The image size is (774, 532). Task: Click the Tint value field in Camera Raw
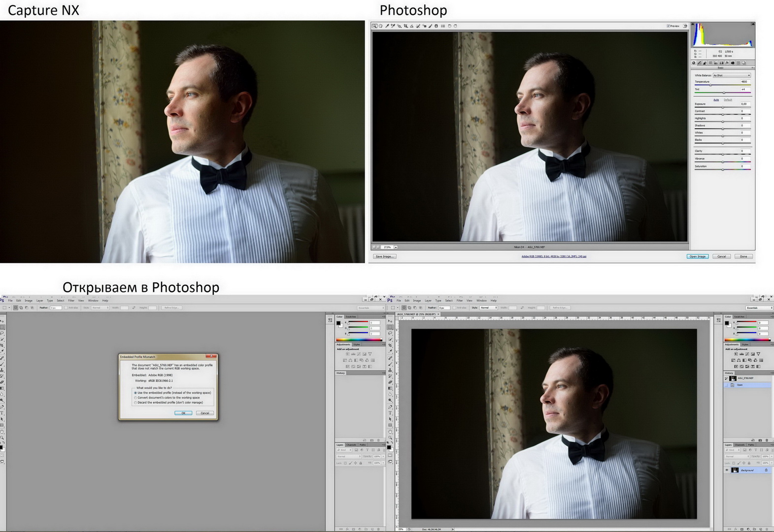coord(745,89)
